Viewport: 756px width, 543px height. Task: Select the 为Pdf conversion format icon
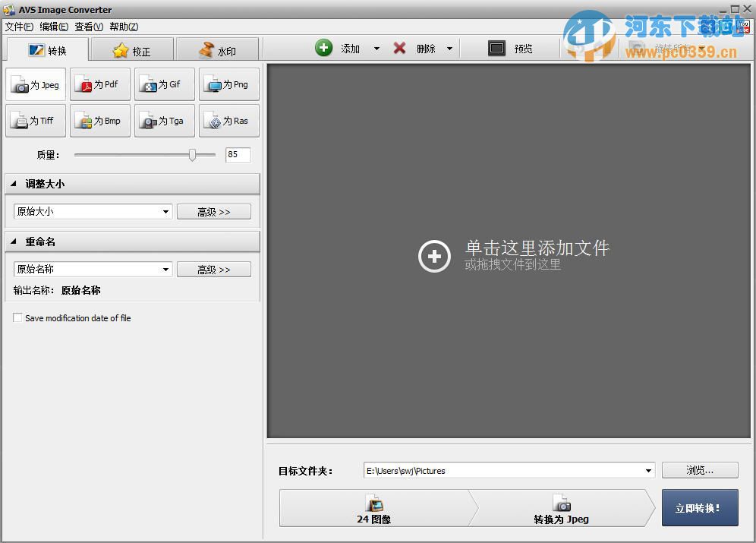(x=99, y=84)
